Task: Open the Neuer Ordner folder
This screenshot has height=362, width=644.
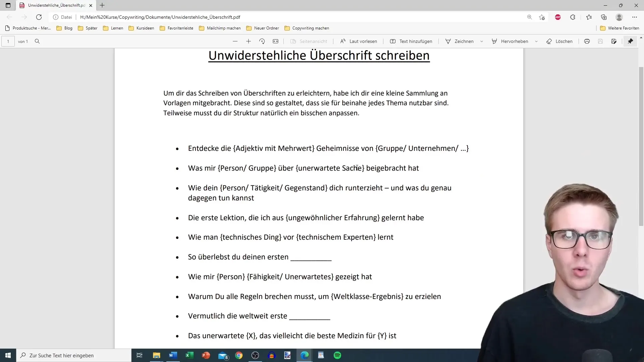Action: click(x=262, y=28)
